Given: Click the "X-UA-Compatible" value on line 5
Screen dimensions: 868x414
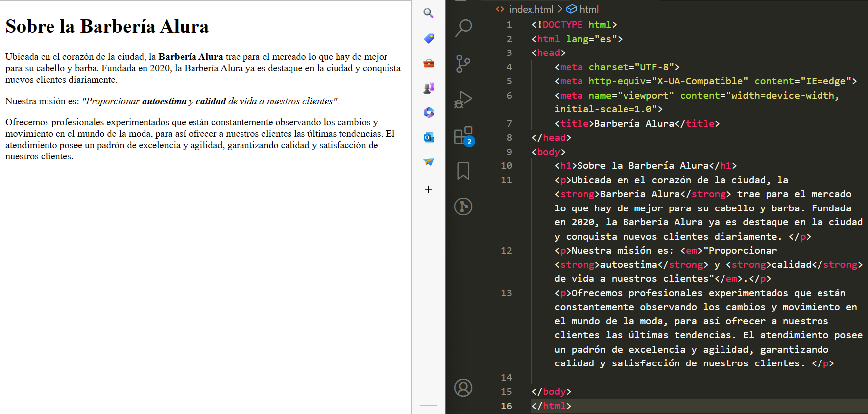Looking at the screenshot, I should point(700,81).
